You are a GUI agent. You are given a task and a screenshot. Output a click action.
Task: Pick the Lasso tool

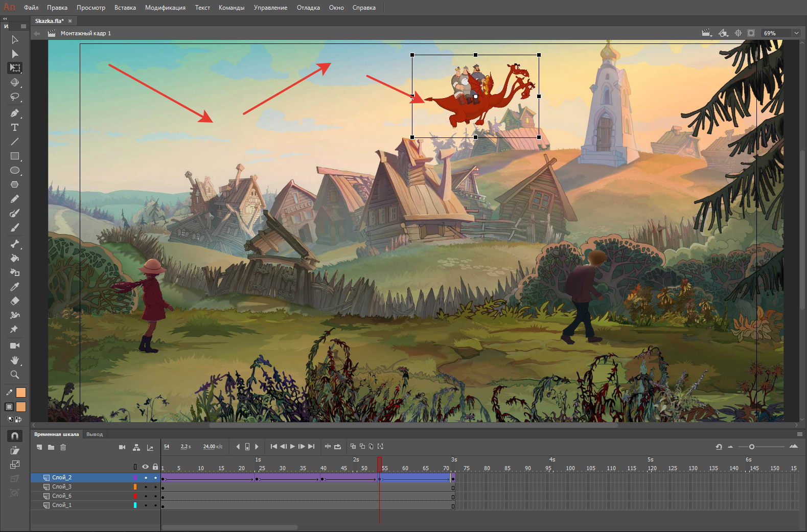(15, 97)
